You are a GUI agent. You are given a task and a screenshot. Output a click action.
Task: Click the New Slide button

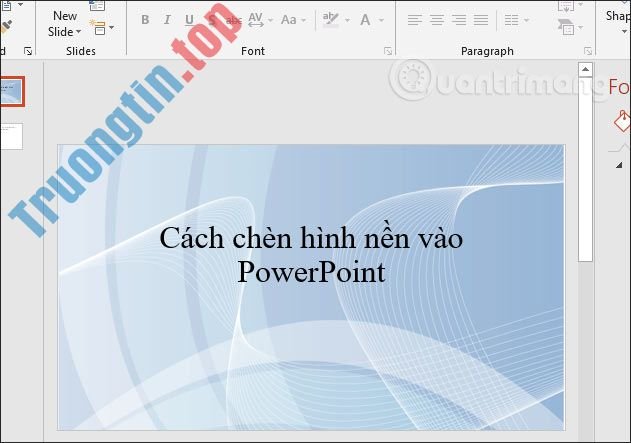64,23
